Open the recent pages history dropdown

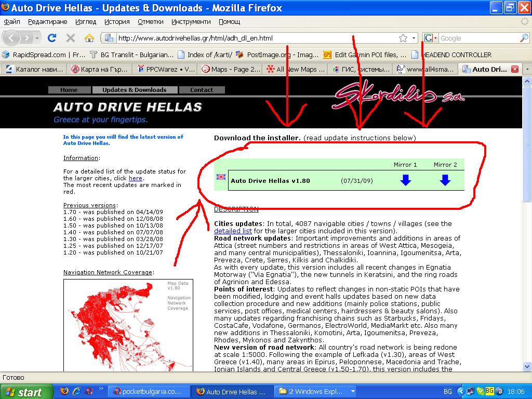[x=37, y=38]
